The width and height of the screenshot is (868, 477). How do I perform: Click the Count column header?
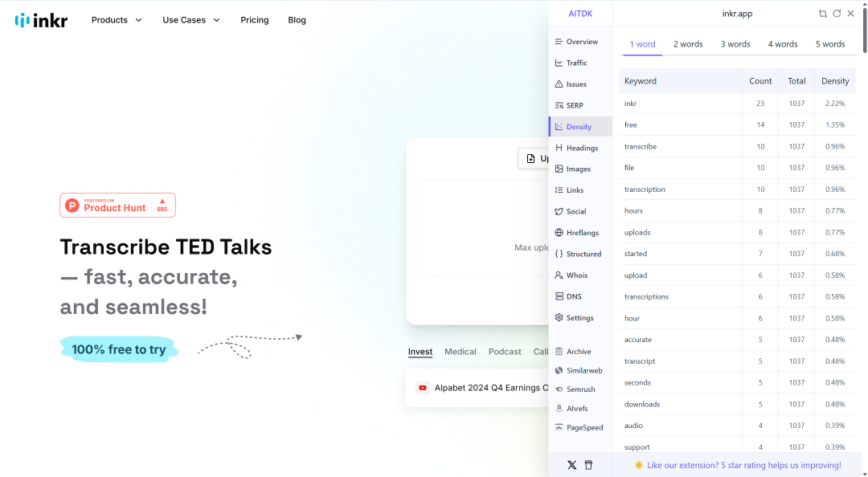(760, 81)
